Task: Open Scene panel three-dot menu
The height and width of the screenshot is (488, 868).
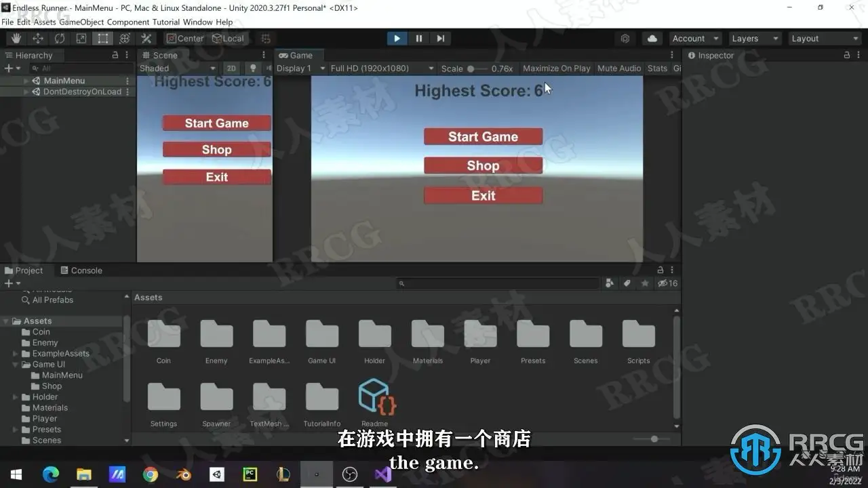Action: (x=264, y=56)
